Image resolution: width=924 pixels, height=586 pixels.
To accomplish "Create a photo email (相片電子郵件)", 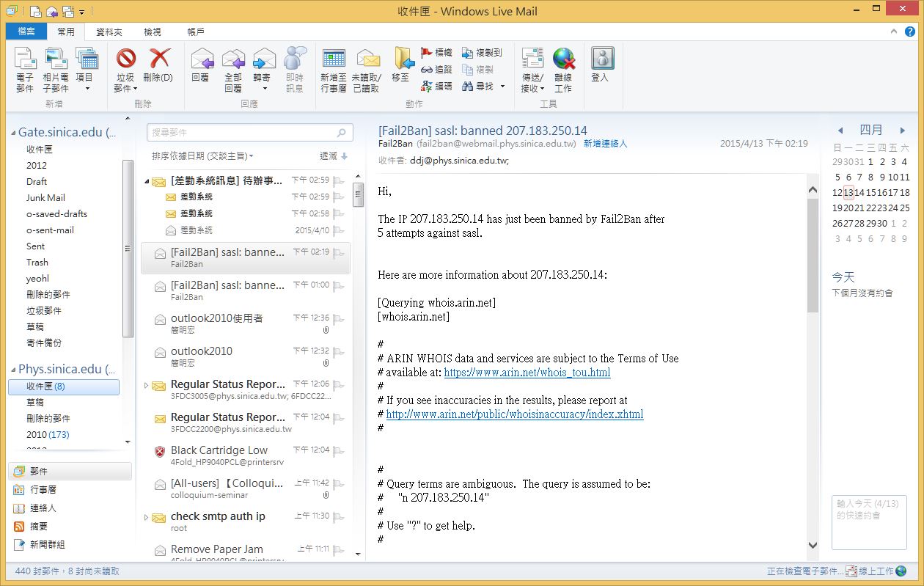I will coord(55,70).
